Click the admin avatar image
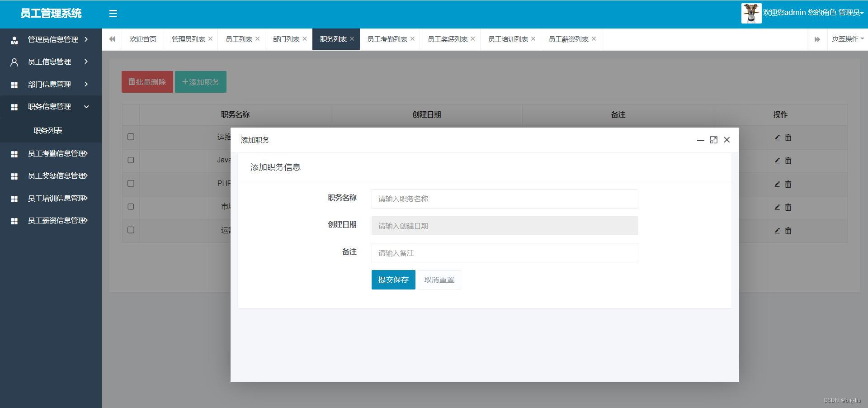Viewport: 868px width, 408px height. (x=751, y=13)
